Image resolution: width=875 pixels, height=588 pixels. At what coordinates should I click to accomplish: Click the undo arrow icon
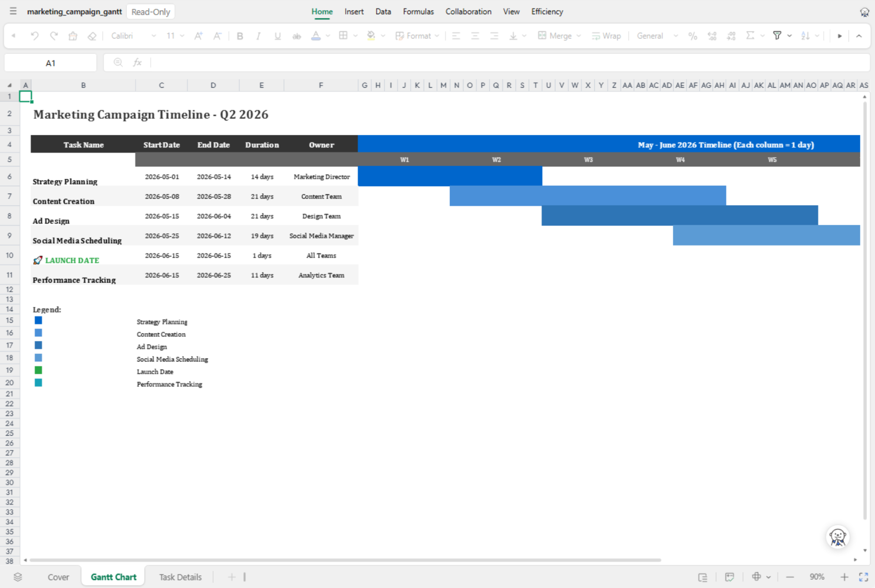pyautogui.click(x=34, y=36)
